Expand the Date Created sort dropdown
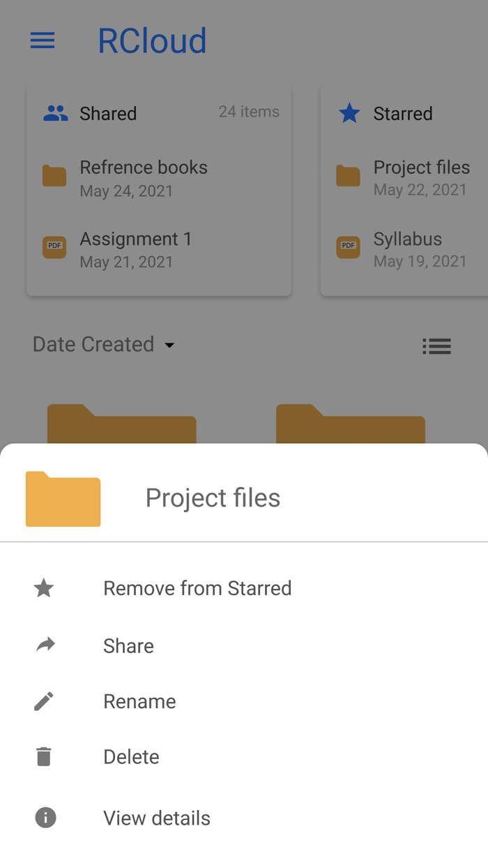The image size is (488, 868). pyautogui.click(x=170, y=345)
